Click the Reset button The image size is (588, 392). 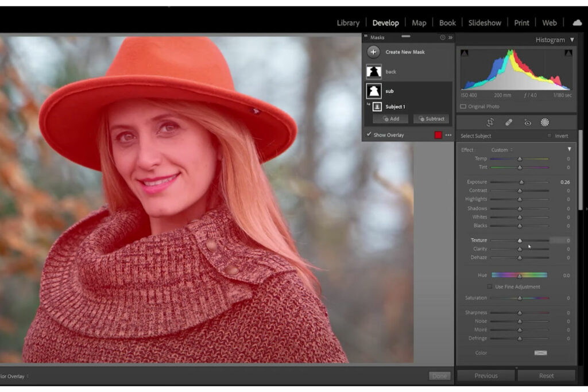(546, 376)
